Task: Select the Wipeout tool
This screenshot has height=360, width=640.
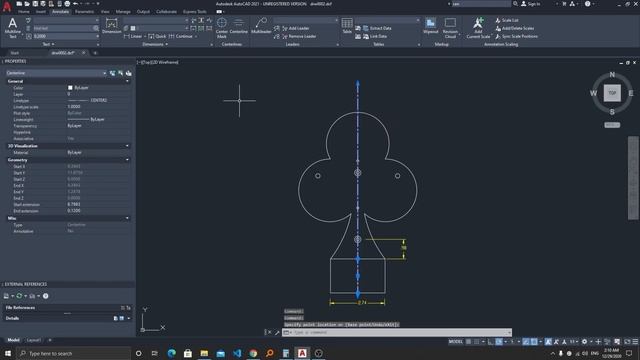Action: pyautogui.click(x=431, y=25)
